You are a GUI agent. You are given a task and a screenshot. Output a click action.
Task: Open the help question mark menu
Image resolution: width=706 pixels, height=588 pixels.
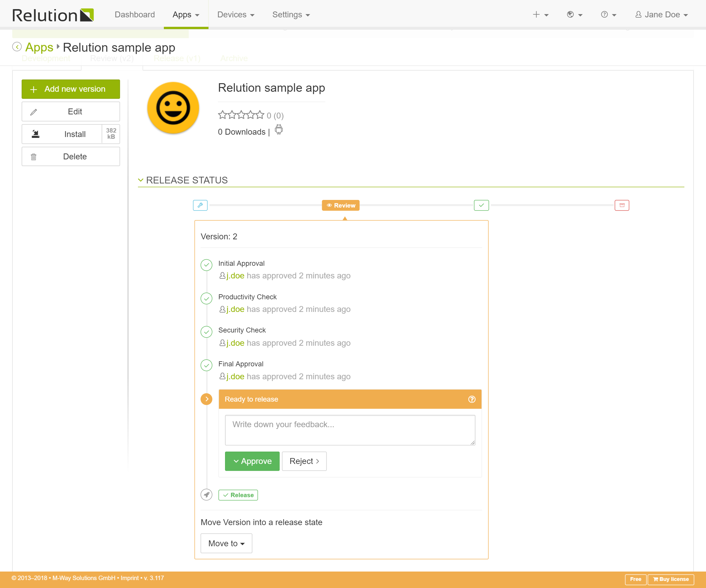(x=609, y=15)
